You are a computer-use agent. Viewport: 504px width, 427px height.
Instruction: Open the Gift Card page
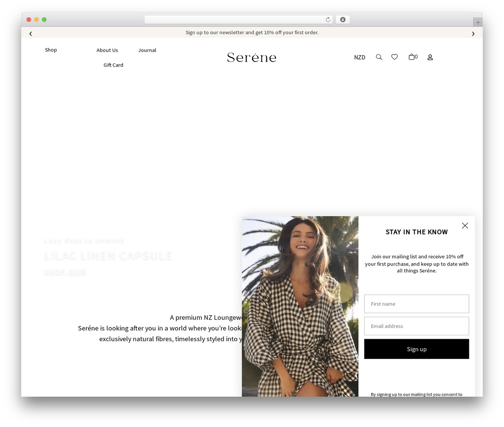[113, 65]
